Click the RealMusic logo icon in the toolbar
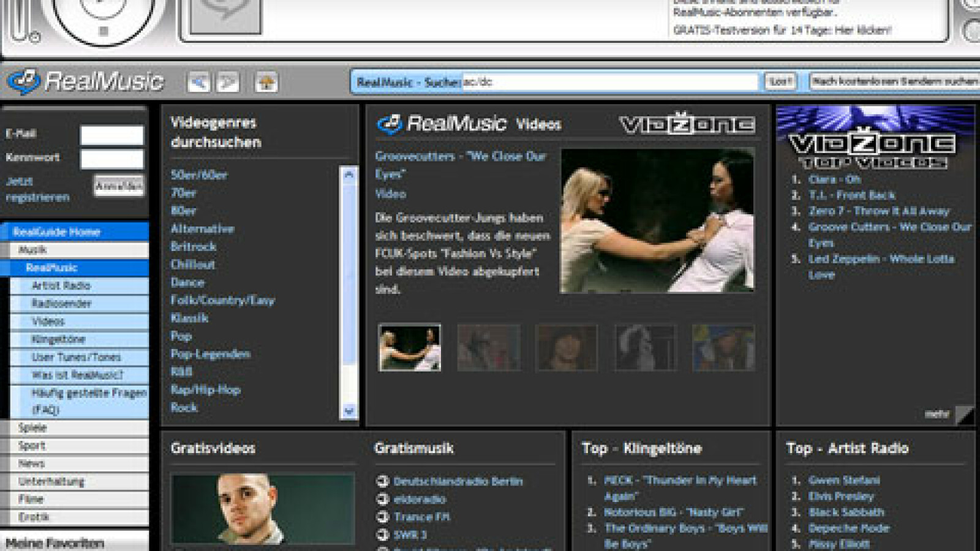This screenshot has width=980, height=551. 24,81
